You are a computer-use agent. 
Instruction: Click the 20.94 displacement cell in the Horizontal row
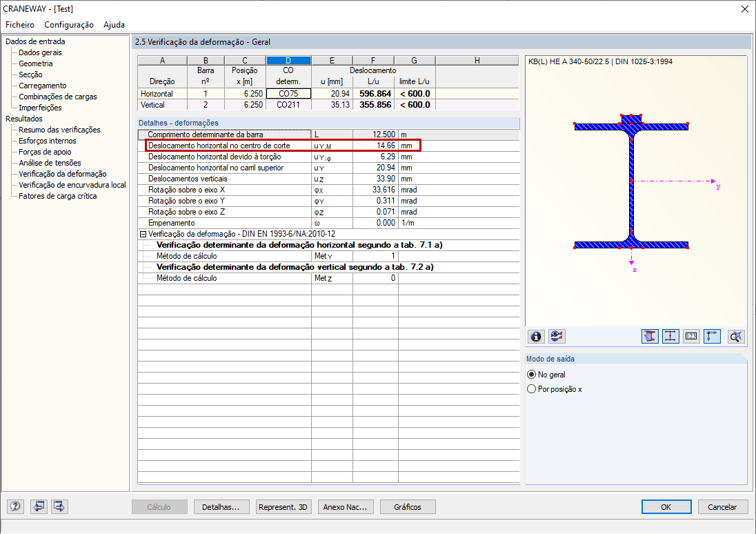(332, 94)
